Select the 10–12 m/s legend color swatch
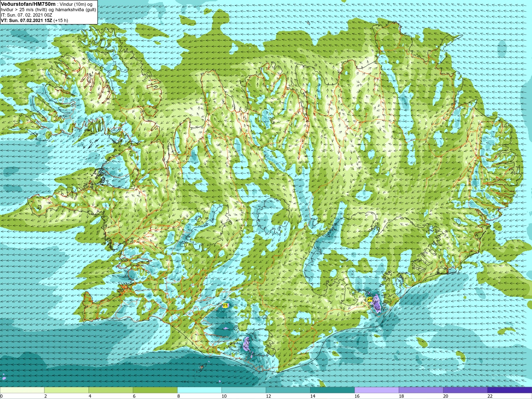 coord(244,390)
